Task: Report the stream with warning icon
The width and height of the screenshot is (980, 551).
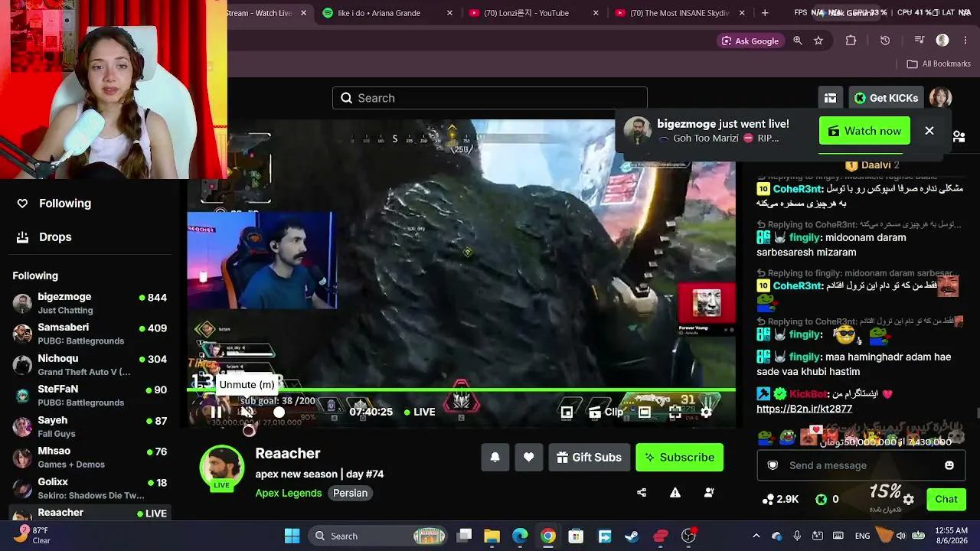Action: 675,493
